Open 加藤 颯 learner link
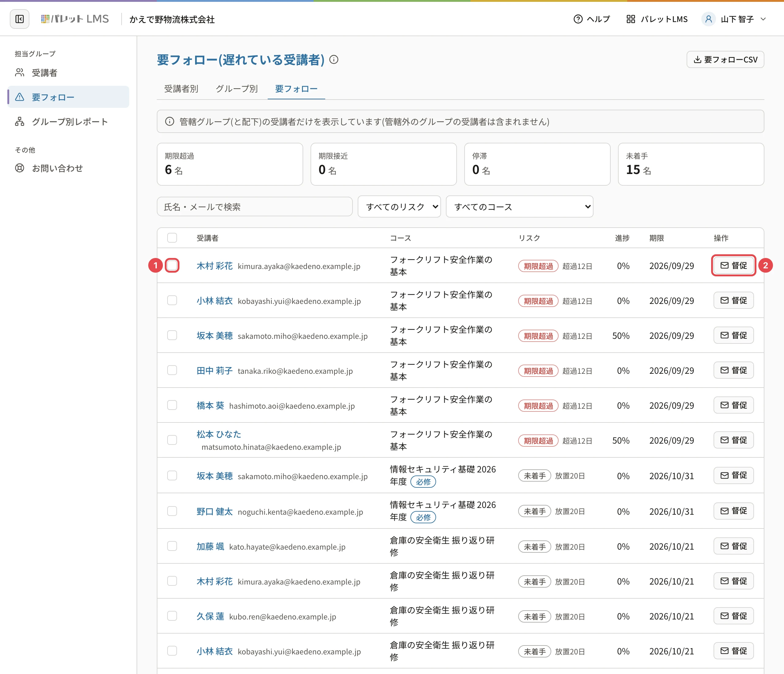The width and height of the screenshot is (784, 674). pos(210,547)
